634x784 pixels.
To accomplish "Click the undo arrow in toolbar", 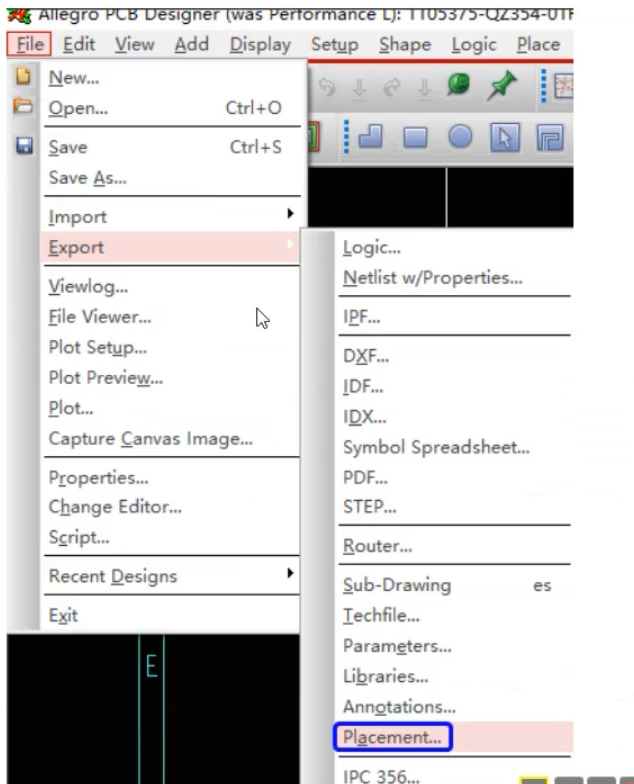I will tap(328, 88).
